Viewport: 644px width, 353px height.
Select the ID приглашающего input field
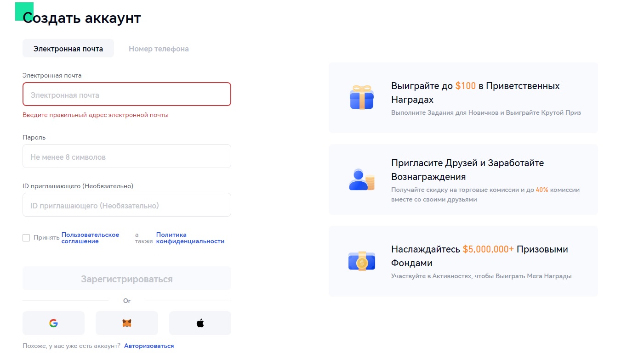point(126,205)
